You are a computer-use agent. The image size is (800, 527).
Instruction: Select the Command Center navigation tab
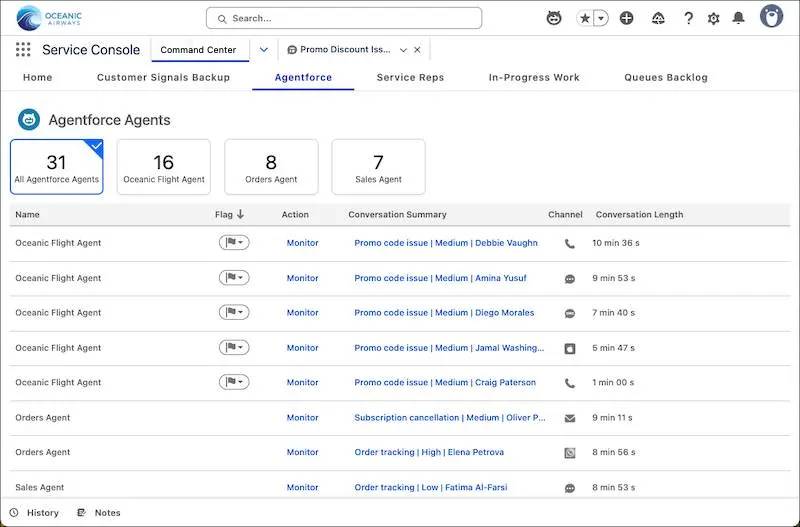pyautogui.click(x=198, y=49)
